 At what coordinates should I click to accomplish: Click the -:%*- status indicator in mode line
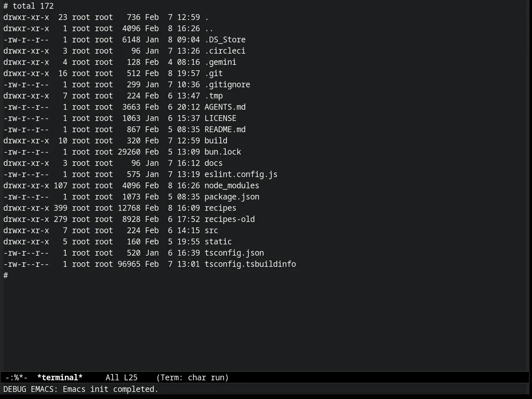click(x=17, y=377)
